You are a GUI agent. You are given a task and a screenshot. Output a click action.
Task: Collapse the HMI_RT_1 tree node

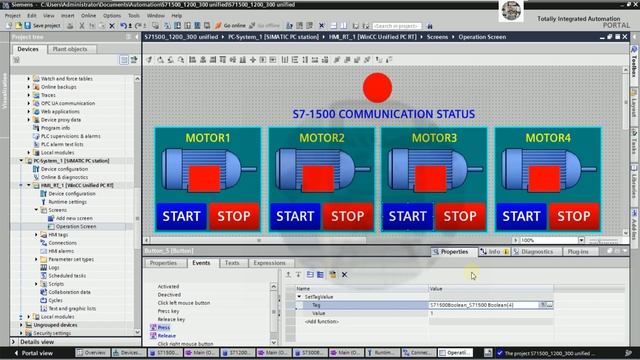click(x=29, y=185)
